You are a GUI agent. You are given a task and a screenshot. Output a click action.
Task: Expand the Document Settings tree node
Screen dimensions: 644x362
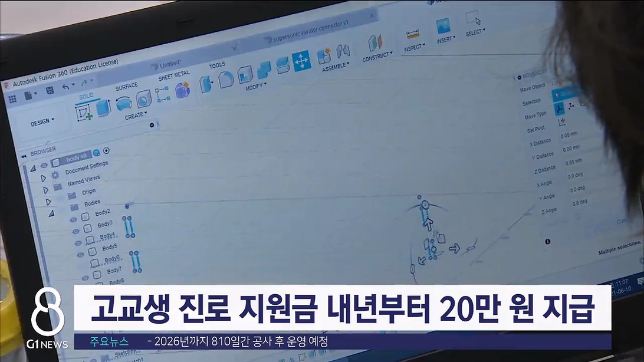pos(43,178)
